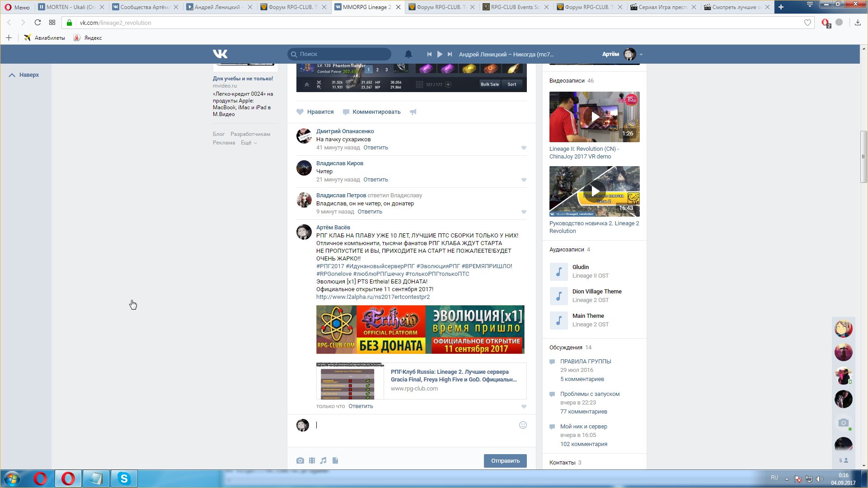Play ChinaJoy 2017 VR demo video

pos(594,117)
